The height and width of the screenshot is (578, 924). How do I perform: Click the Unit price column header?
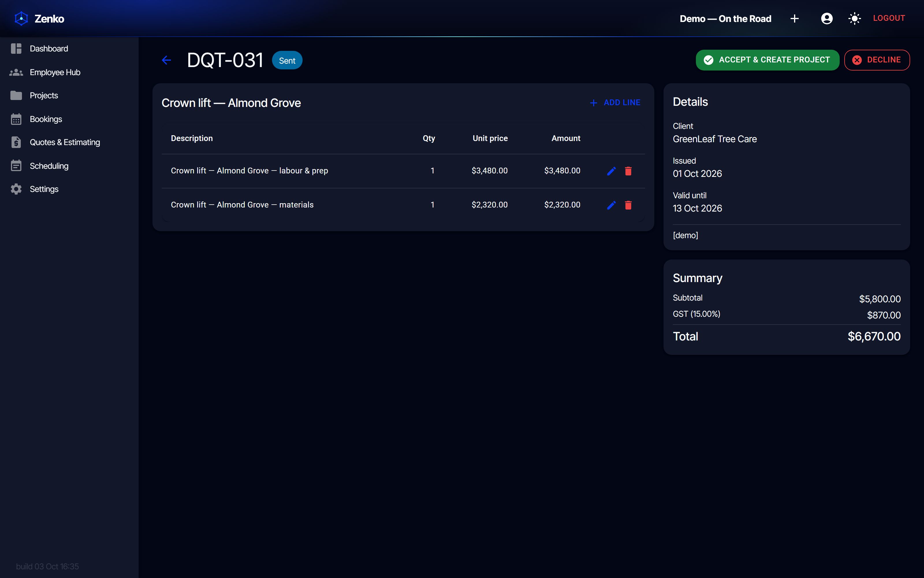click(490, 138)
